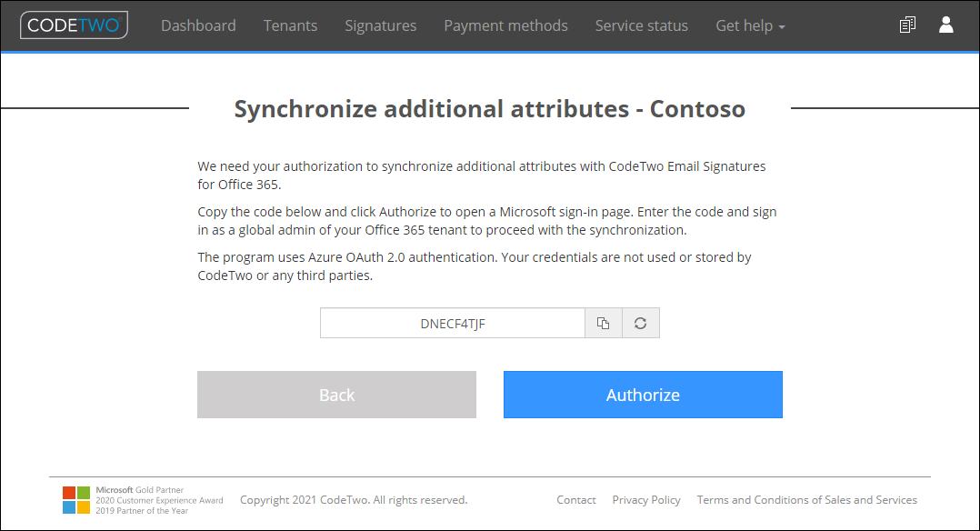The image size is (980, 531).
Task: Refresh the authorization code
Action: pyautogui.click(x=641, y=323)
